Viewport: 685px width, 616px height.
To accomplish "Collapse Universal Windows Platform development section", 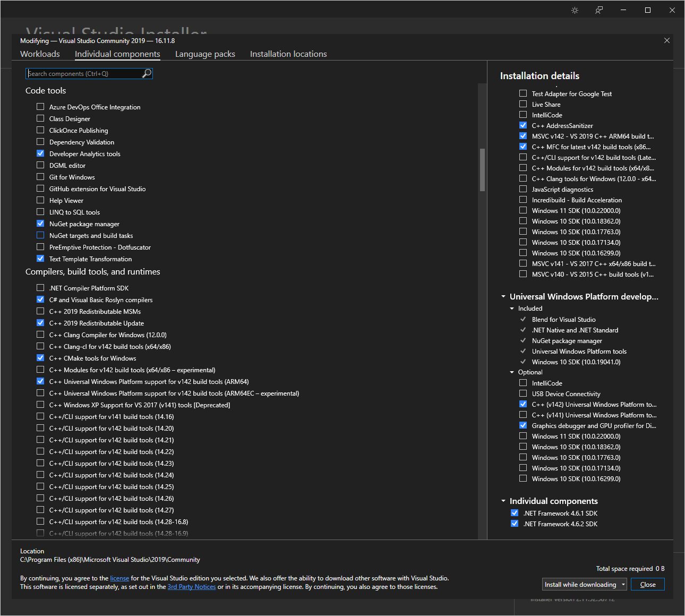I will (x=503, y=297).
